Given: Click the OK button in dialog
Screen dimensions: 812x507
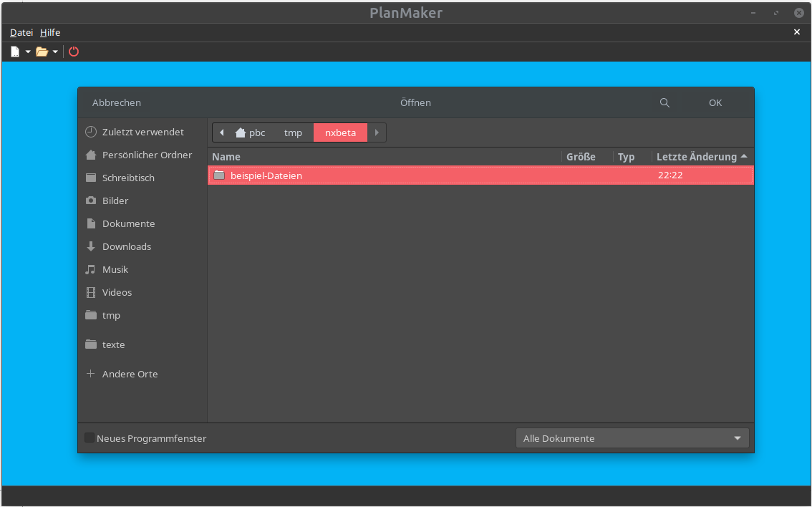Looking at the screenshot, I should [x=715, y=102].
